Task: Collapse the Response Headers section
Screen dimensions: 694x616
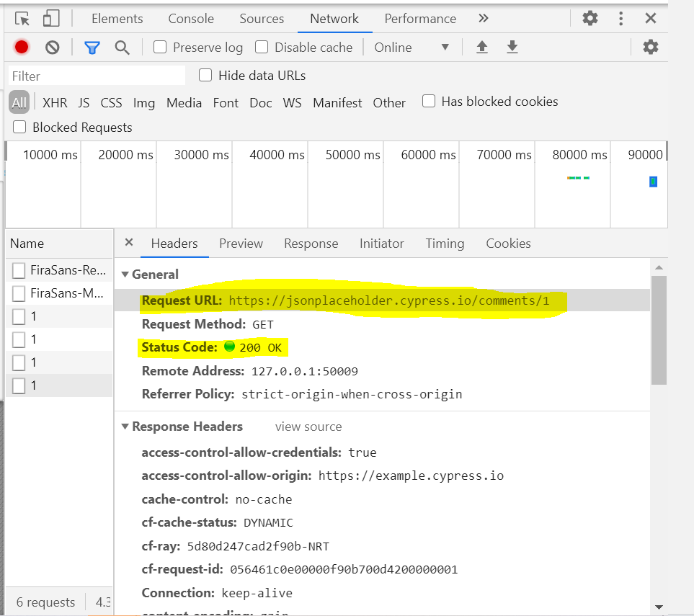Action: [125, 427]
